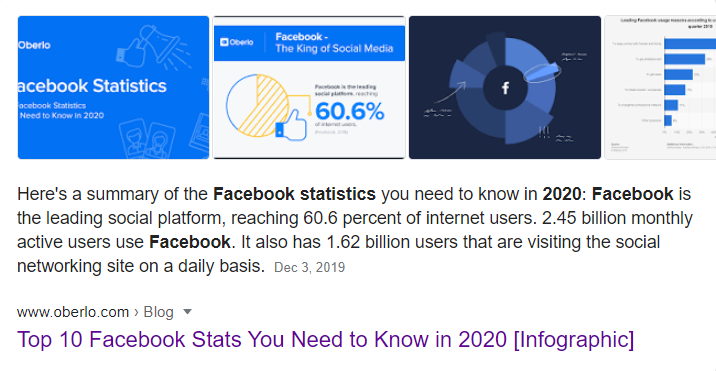Click the yellow striped pie chart graphic
The image size is (716, 371).
[x=257, y=106]
